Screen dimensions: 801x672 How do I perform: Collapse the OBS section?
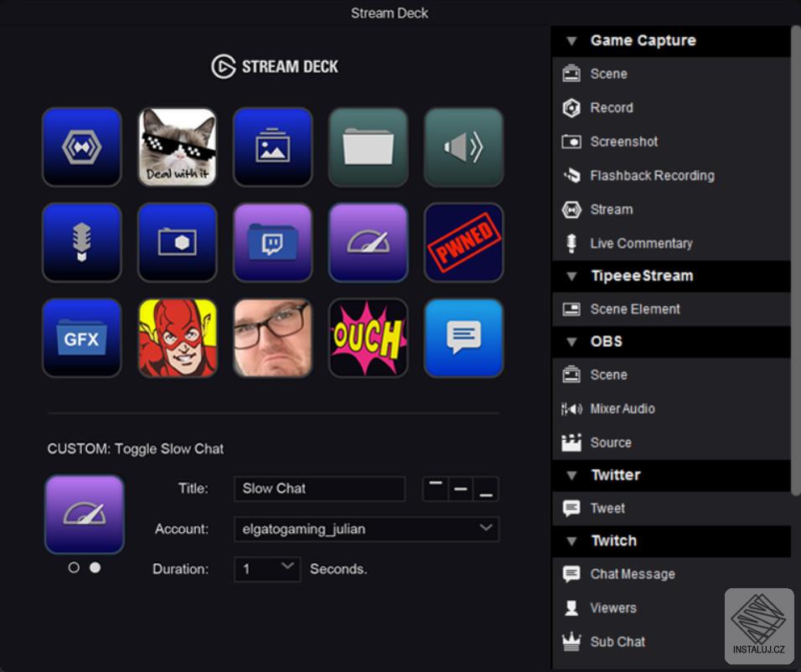click(x=571, y=342)
